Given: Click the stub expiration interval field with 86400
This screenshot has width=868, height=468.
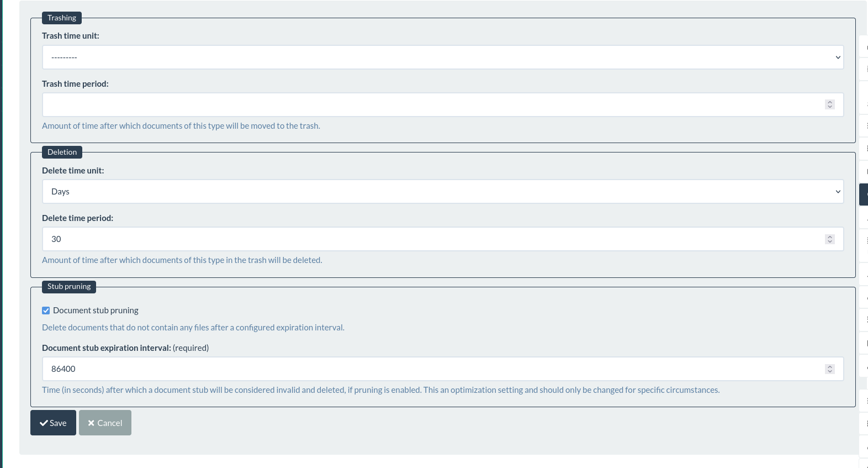Looking at the screenshot, I should coord(443,369).
